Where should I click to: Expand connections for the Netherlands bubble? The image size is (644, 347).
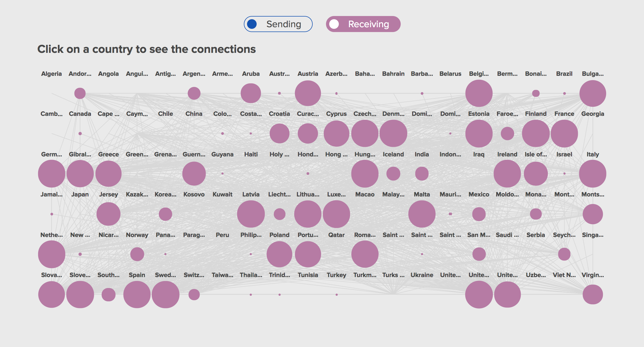click(52, 254)
